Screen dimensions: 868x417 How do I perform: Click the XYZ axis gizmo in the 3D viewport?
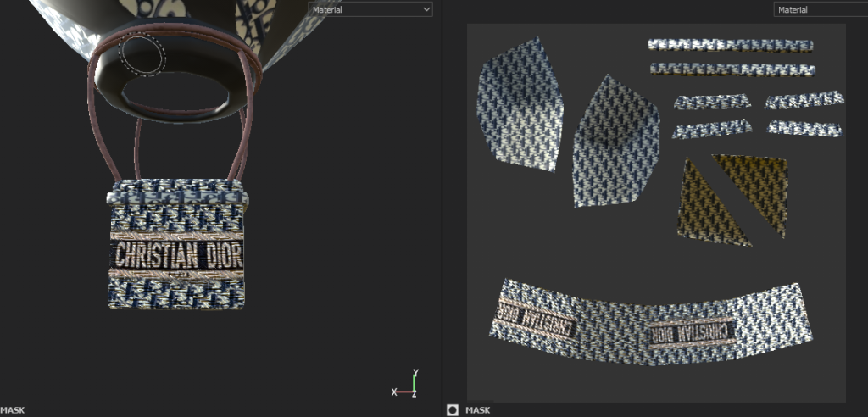[406, 384]
